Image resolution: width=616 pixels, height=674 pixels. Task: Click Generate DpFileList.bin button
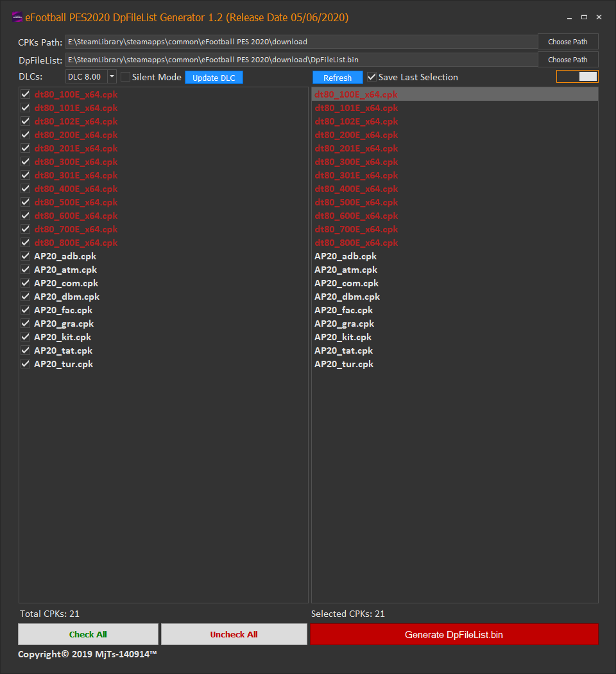point(454,634)
